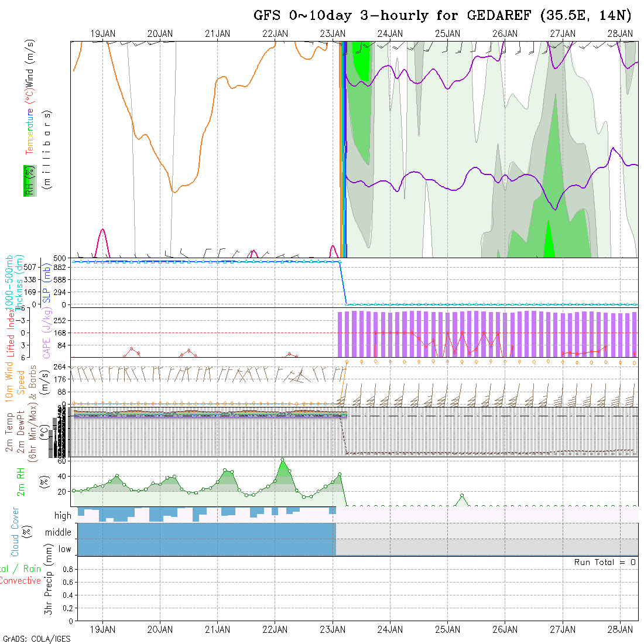Select the 19JAN label on bottom axis
The height and width of the screenshot is (644, 644).
[x=103, y=629]
